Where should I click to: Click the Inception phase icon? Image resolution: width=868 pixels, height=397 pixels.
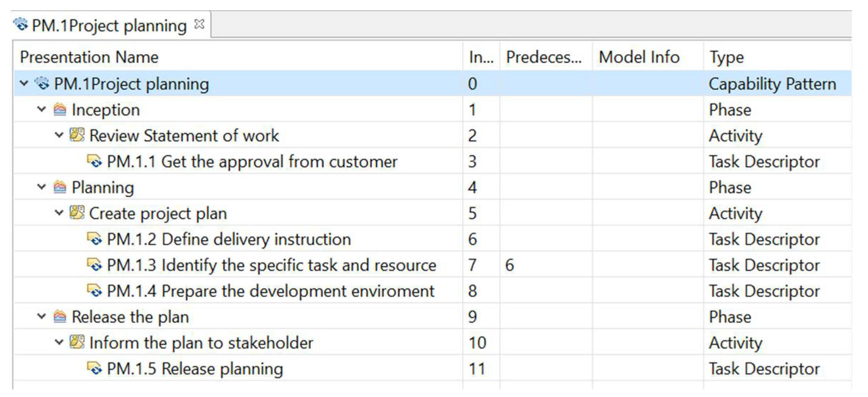[x=60, y=109]
